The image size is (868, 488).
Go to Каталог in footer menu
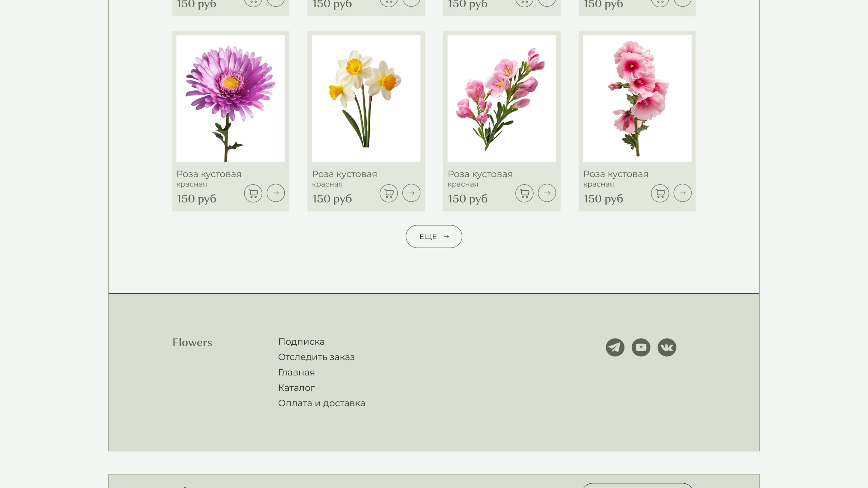pos(296,388)
